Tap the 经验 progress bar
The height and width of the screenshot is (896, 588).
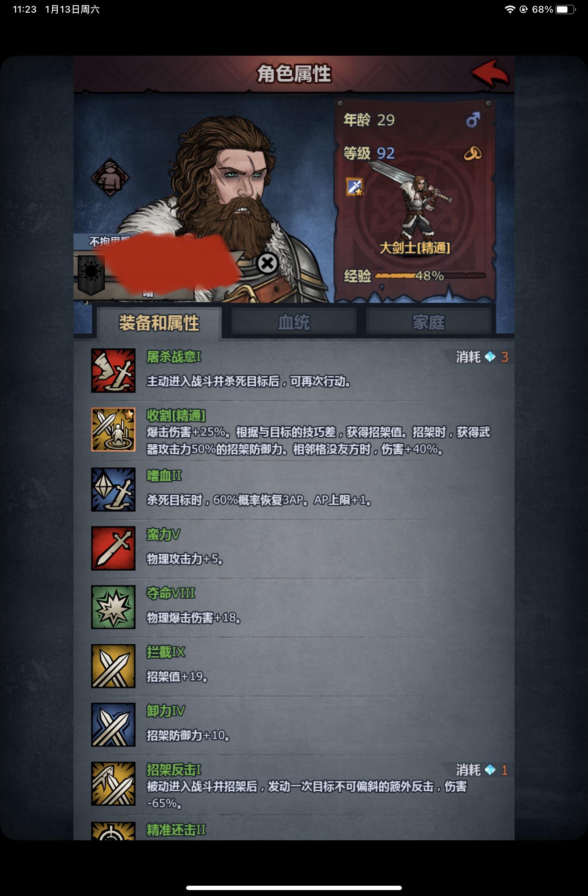430,276
